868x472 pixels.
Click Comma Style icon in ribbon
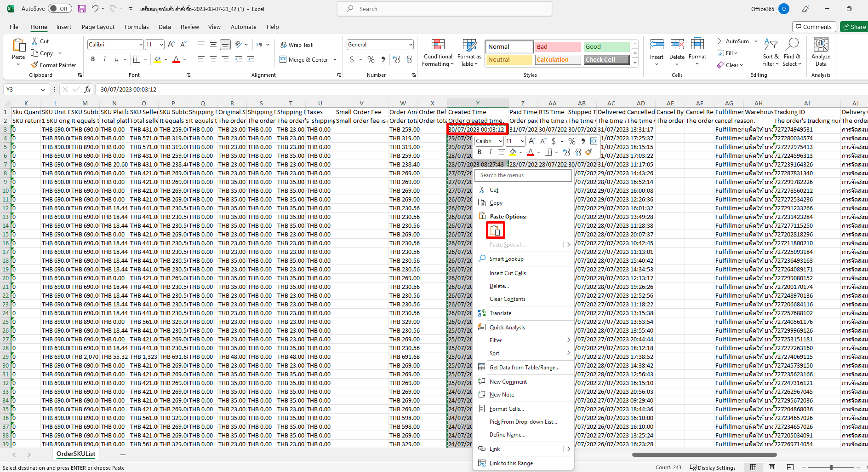[383, 59]
